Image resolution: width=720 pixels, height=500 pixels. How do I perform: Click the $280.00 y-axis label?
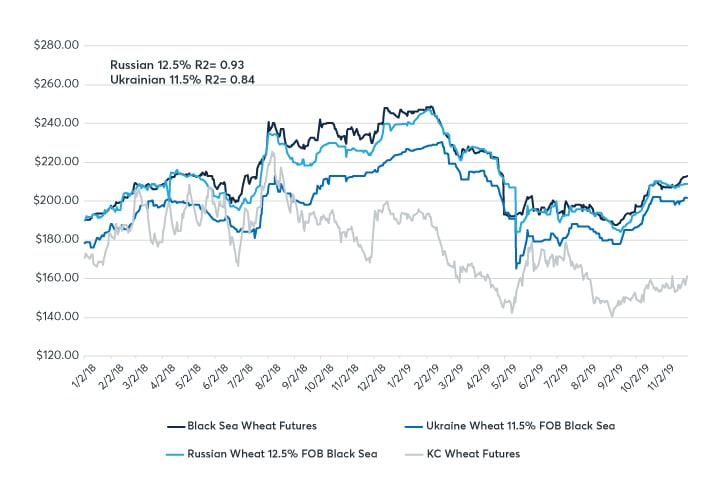(x=56, y=45)
